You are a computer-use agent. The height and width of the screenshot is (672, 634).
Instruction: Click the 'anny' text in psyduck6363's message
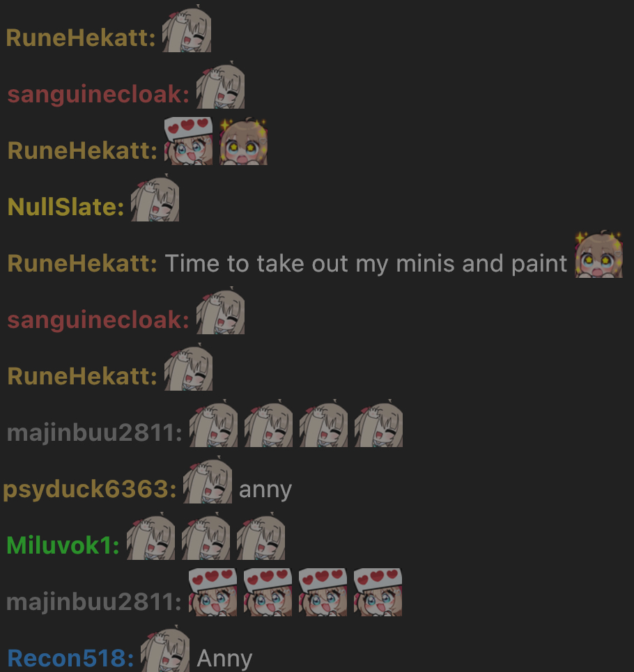[265, 490]
